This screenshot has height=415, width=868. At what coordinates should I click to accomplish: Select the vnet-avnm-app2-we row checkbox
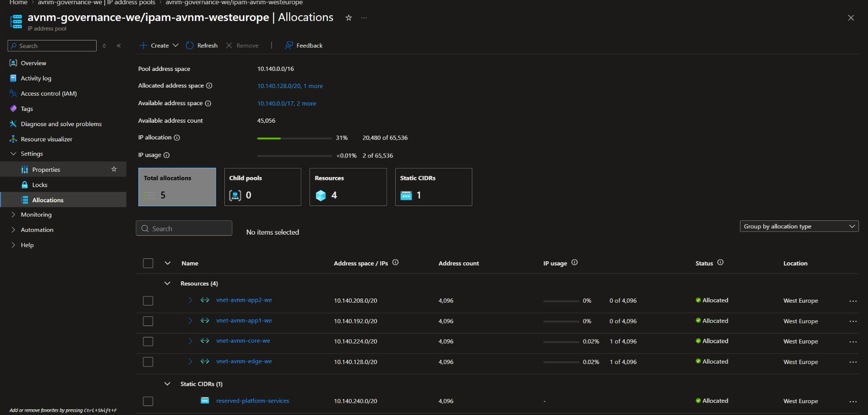(x=148, y=301)
